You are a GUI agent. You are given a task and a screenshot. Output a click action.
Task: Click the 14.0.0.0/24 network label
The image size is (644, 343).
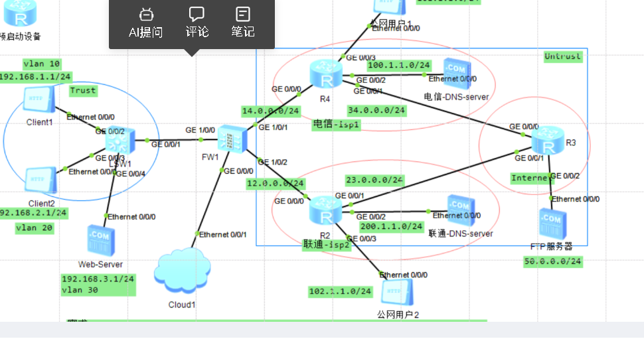[x=271, y=111]
